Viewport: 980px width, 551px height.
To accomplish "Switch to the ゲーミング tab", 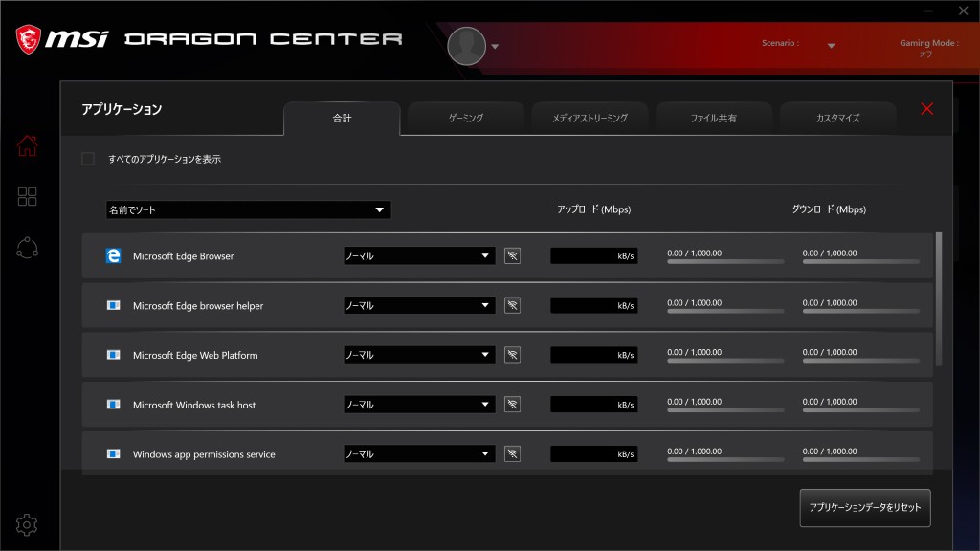I will point(466,118).
